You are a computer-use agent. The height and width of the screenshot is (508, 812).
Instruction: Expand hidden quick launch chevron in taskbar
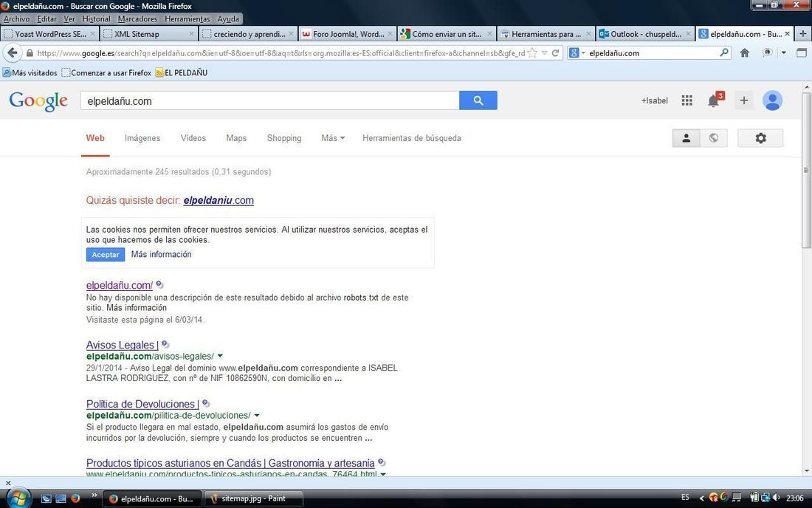tap(94, 495)
